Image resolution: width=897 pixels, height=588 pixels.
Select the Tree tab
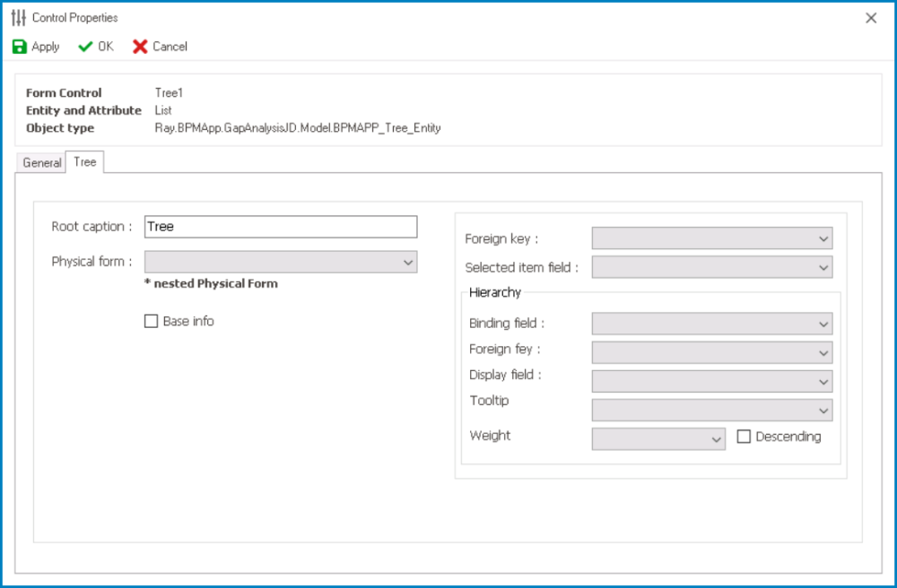point(85,162)
